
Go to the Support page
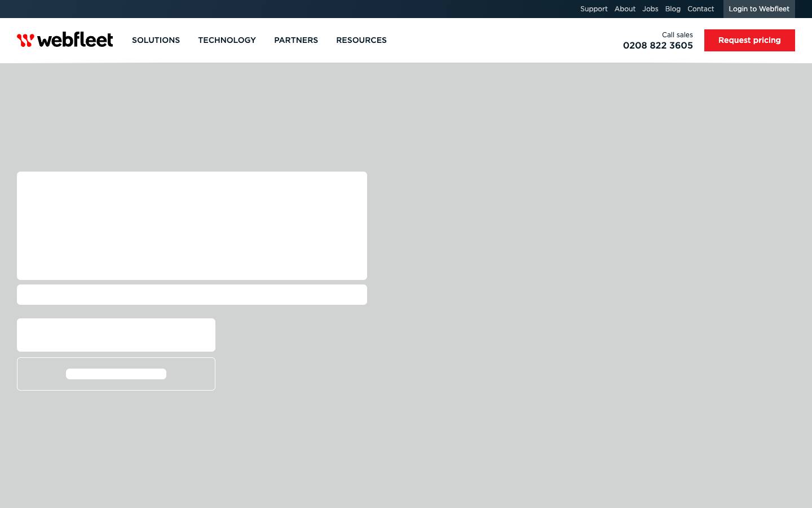tap(594, 9)
